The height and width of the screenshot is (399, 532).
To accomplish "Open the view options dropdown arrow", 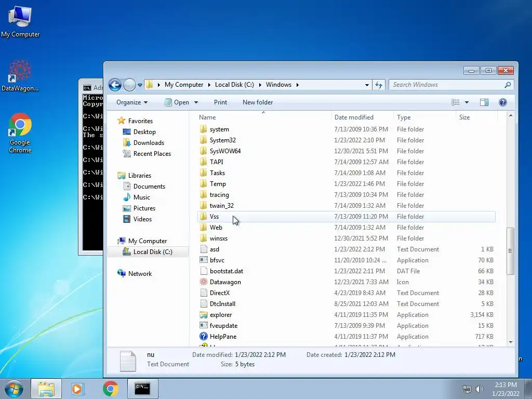I will 467,102.
